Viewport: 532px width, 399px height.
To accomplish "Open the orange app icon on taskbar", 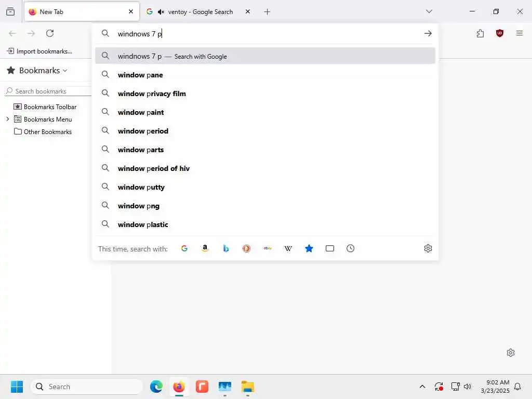I will tap(202, 387).
